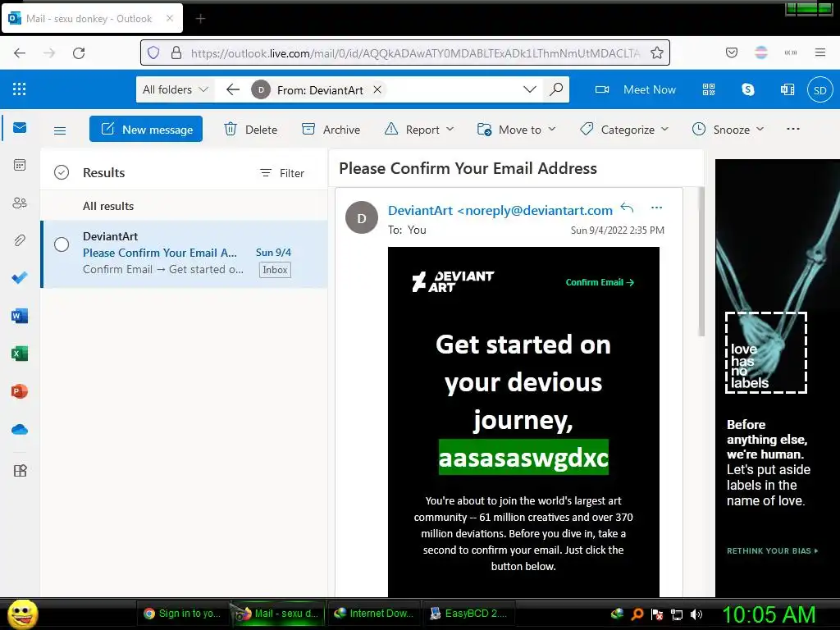Expand the Move to dropdown
The image size is (840, 630).
(552, 130)
